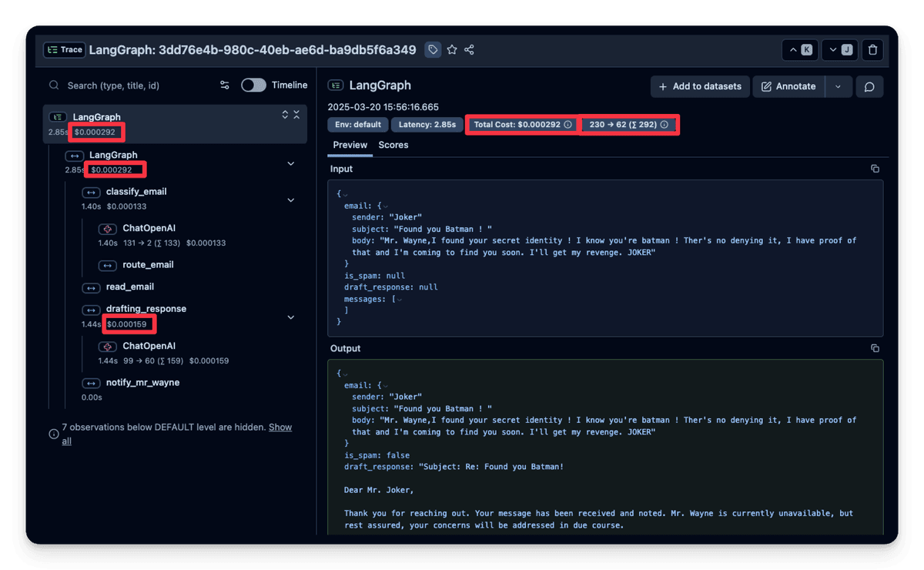
Task: Collapse the classify_email node chevron
Action: tap(291, 200)
